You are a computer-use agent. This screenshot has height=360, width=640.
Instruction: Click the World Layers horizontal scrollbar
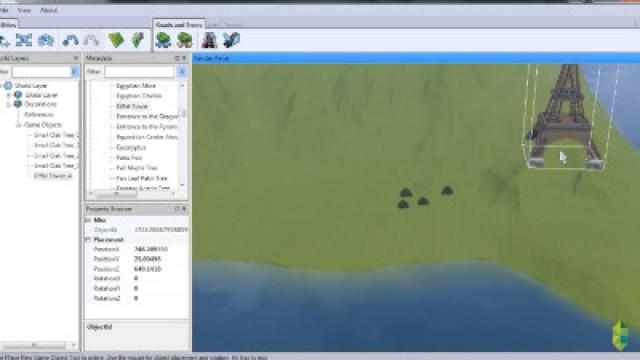click(35, 346)
